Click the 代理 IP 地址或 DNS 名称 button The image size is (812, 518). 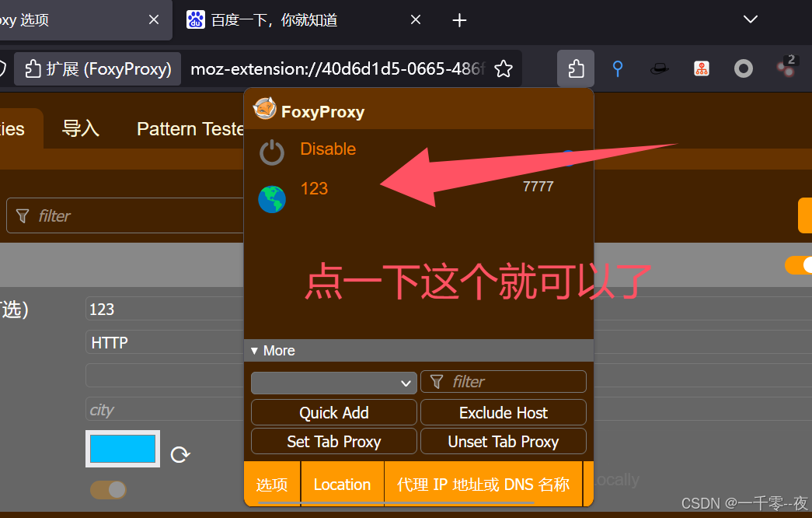coord(483,483)
